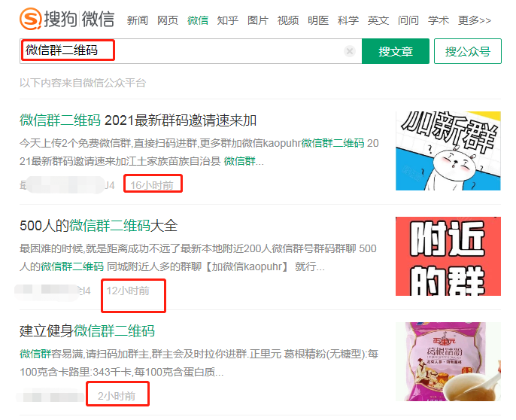Click the 加新群 cartoon thumbnail
This screenshot has height=420, width=516.
pos(448,151)
